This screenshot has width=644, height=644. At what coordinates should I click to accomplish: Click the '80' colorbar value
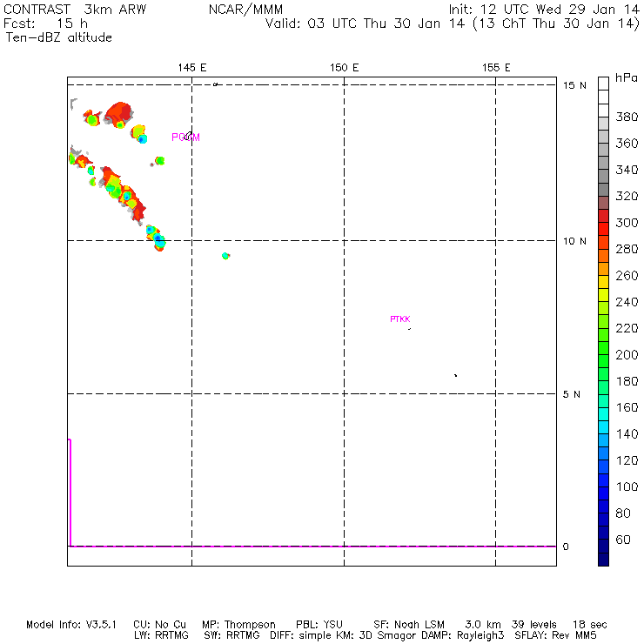[623, 513]
